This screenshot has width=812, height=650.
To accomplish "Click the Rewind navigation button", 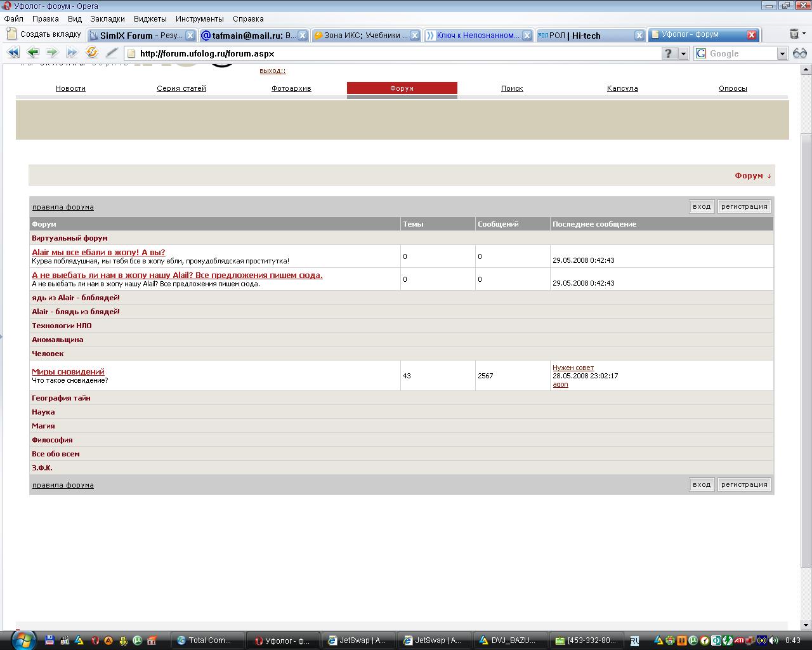I will click(x=13, y=53).
